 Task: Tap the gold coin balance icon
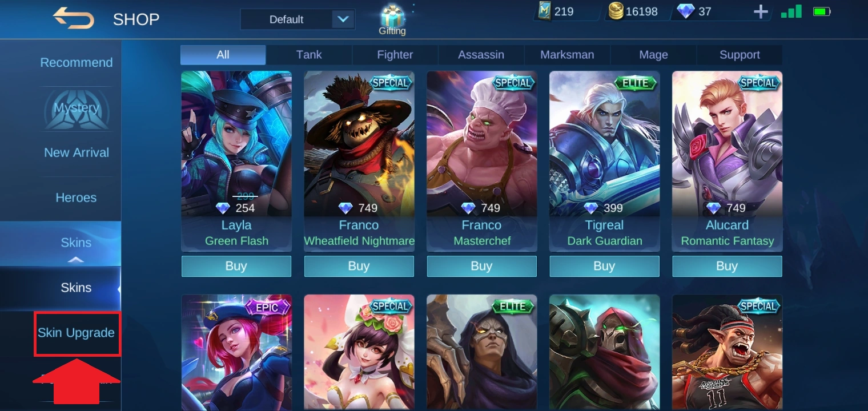(x=616, y=11)
